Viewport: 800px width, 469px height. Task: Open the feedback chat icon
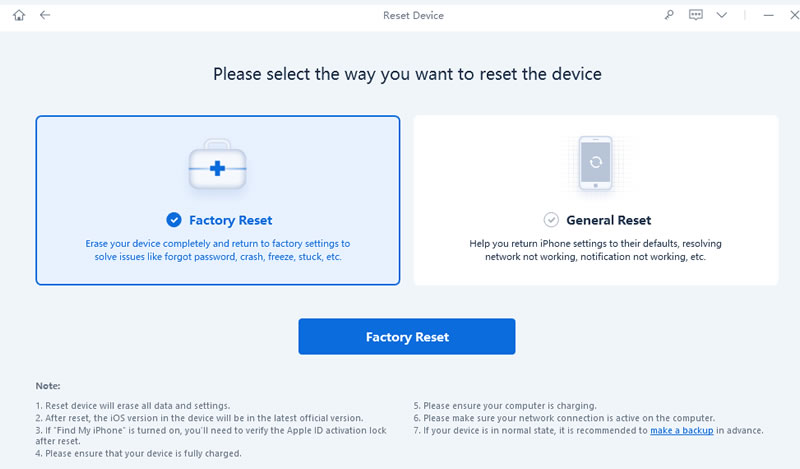(x=695, y=15)
